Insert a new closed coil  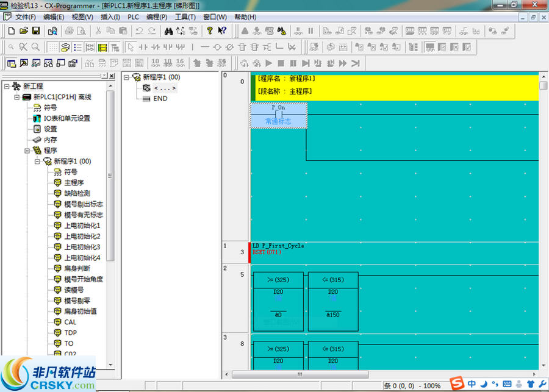point(230,47)
